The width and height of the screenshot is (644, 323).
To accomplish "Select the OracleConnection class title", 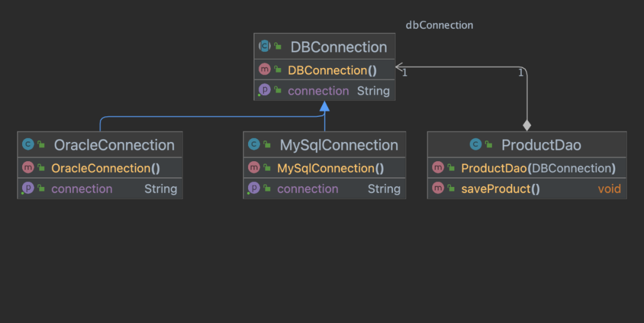I will click(114, 145).
